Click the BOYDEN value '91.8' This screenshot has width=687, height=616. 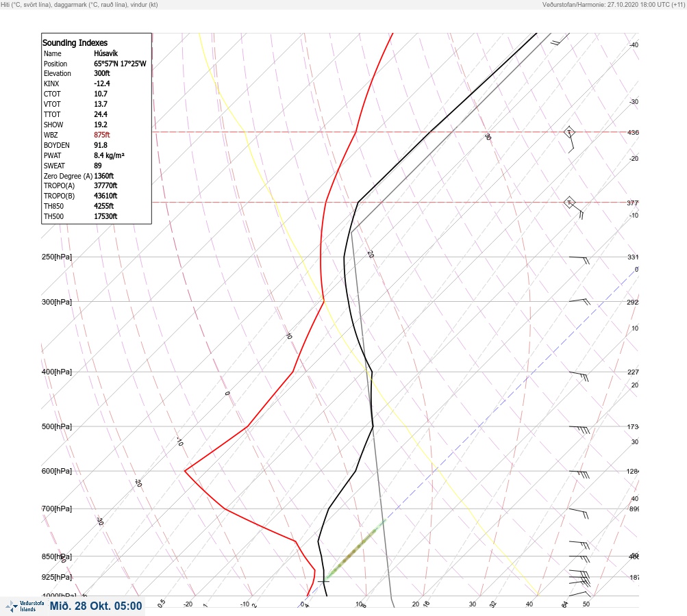(x=100, y=145)
